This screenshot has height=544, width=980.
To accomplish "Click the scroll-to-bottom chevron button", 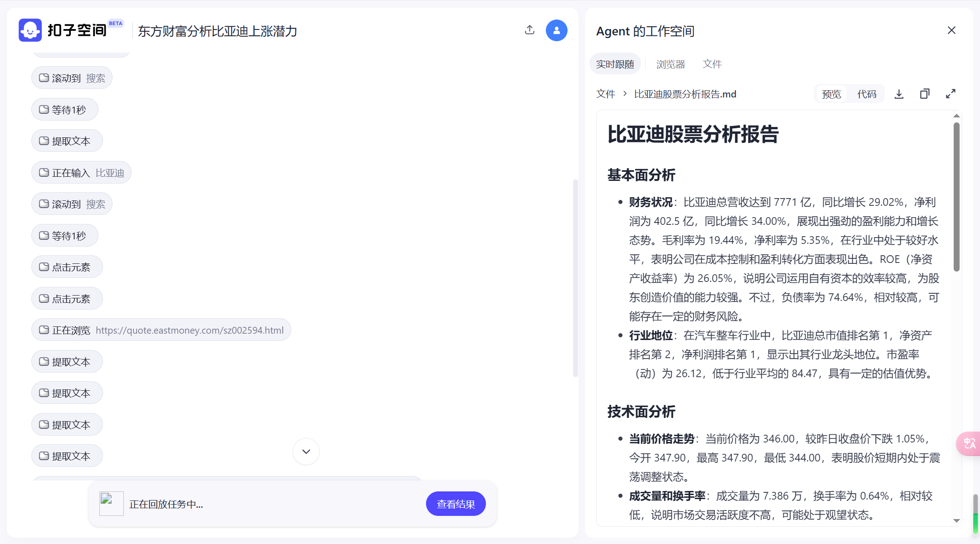I will coord(306,452).
